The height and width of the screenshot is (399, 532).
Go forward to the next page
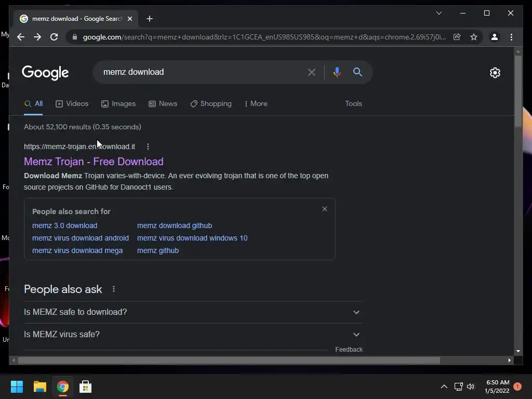[37, 37]
